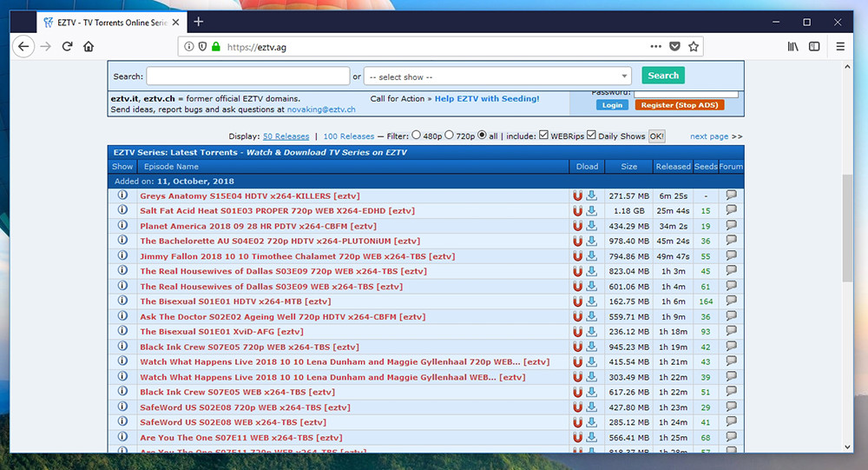Click magnet link icon for Greys Anatomy S15E04
868x470 pixels.
[x=577, y=195]
